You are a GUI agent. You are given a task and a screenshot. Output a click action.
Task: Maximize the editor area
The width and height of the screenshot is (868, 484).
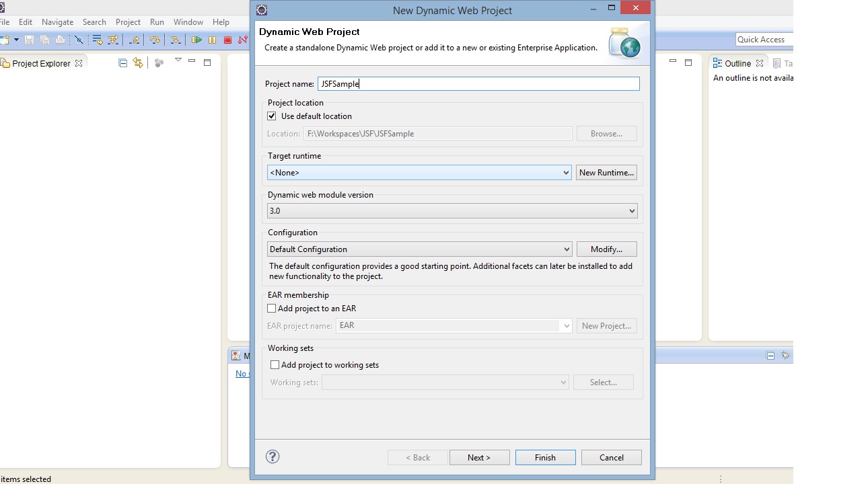coord(688,63)
